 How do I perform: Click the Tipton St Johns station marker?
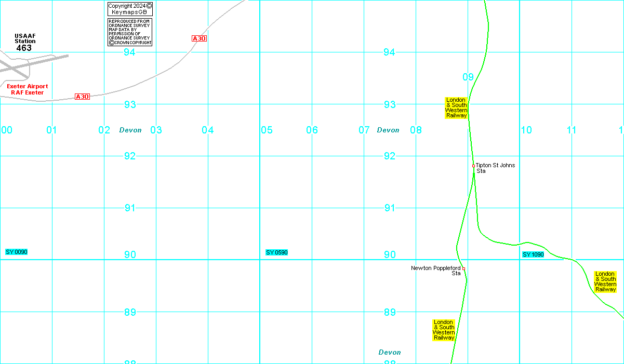[473, 166]
